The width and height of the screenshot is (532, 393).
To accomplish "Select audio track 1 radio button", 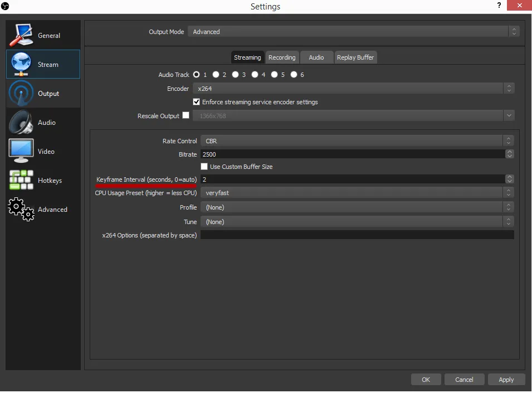I will (x=197, y=75).
